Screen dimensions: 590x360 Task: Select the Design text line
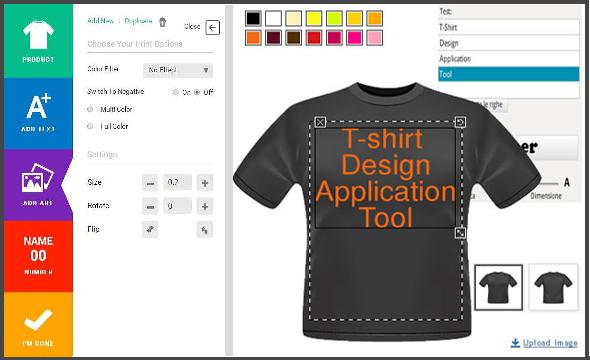[x=509, y=43]
